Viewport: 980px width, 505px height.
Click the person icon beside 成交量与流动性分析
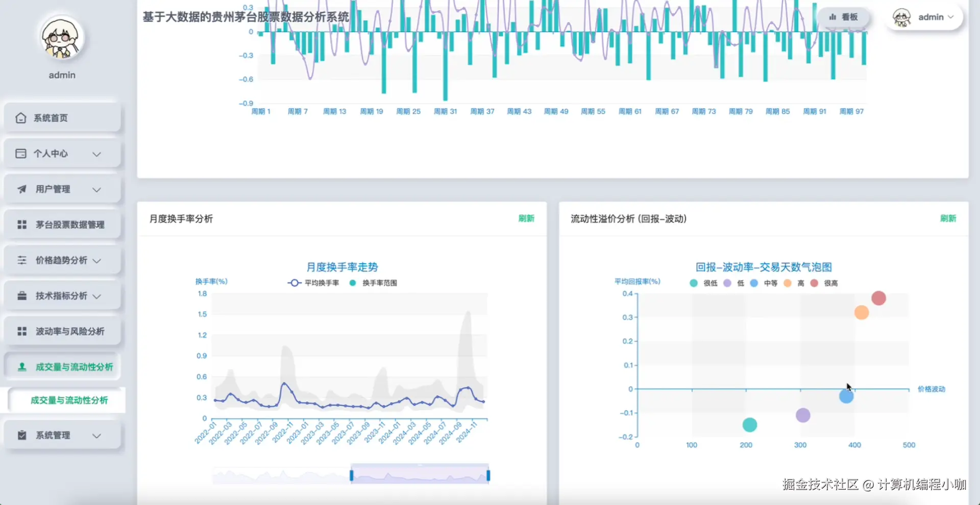coord(22,367)
